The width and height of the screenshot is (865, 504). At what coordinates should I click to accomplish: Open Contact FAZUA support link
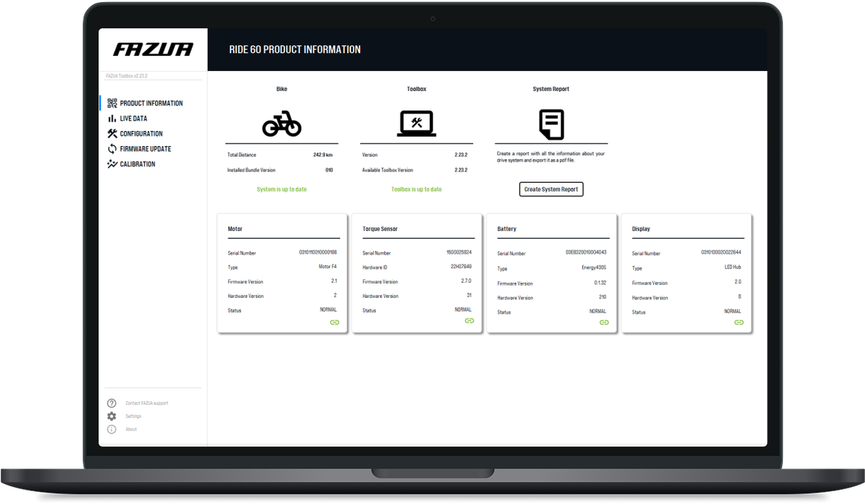[x=147, y=403]
